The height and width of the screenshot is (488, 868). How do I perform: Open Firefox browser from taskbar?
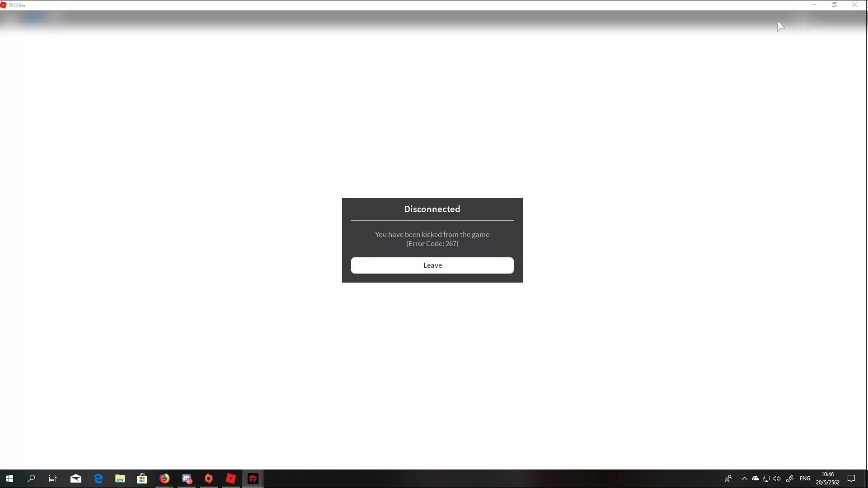[164, 479]
